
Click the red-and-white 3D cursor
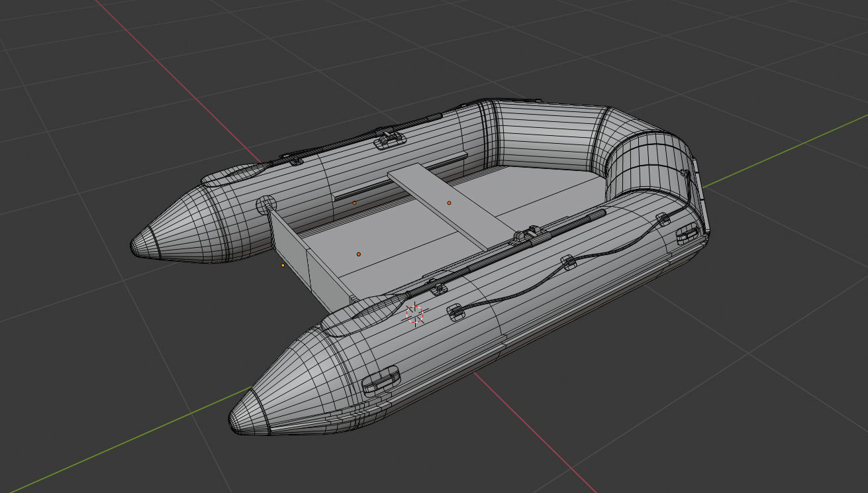click(x=415, y=314)
